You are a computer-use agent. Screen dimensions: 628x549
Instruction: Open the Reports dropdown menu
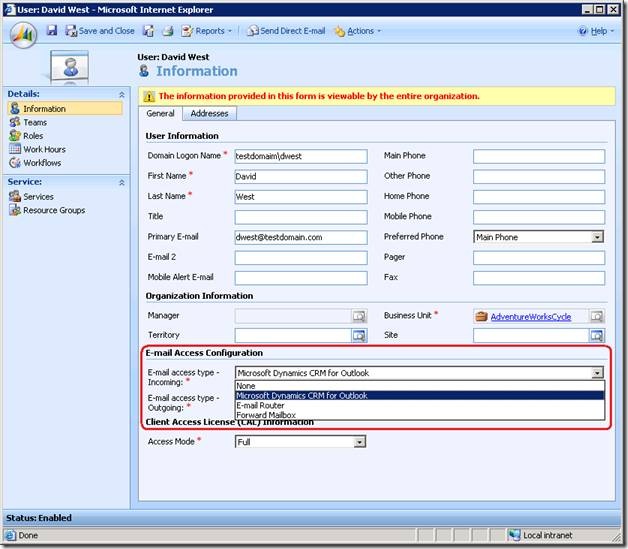click(x=208, y=31)
